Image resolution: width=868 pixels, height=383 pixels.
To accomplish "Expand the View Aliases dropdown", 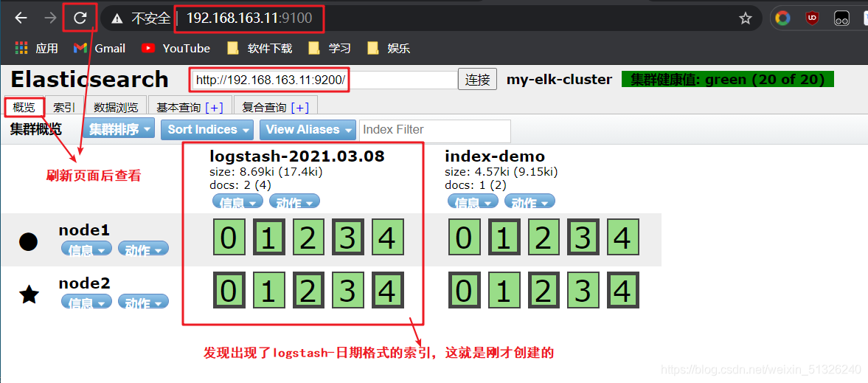I will (x=308, y=130).
